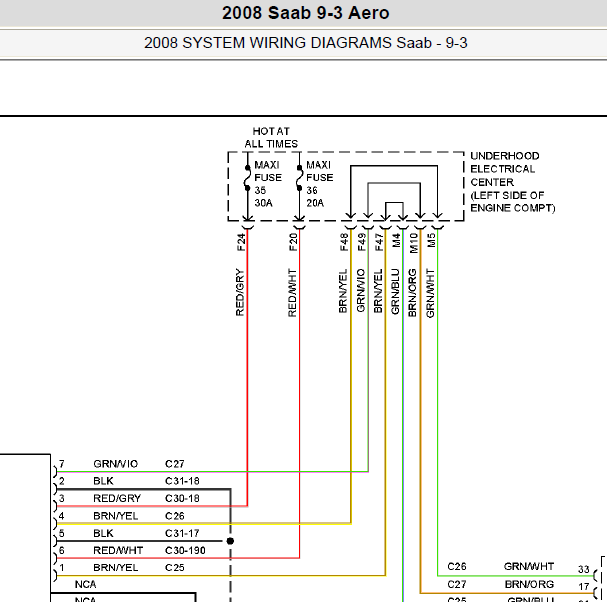This screenshot has height=602, width=607.
Task: Click the horizontal GRN/WHT label beside pin 33
Action: pyautogui.click(x=529, y=566)
